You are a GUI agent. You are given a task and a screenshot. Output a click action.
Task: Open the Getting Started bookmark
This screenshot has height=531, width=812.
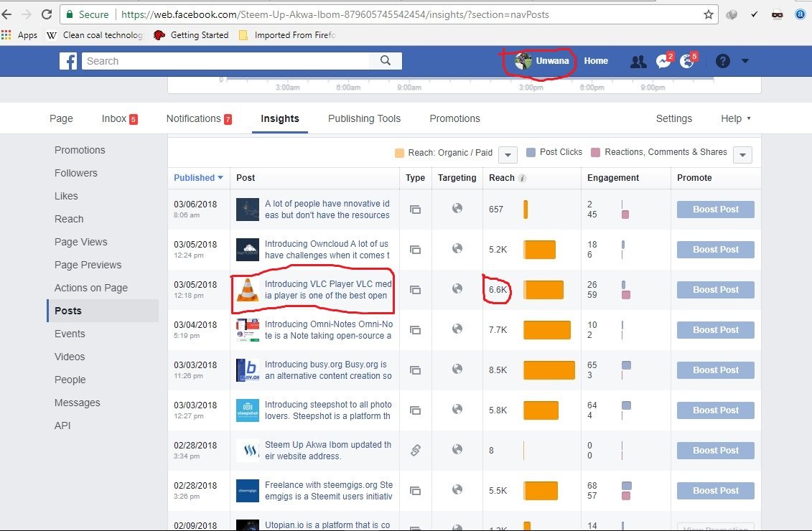pos(191,35)
